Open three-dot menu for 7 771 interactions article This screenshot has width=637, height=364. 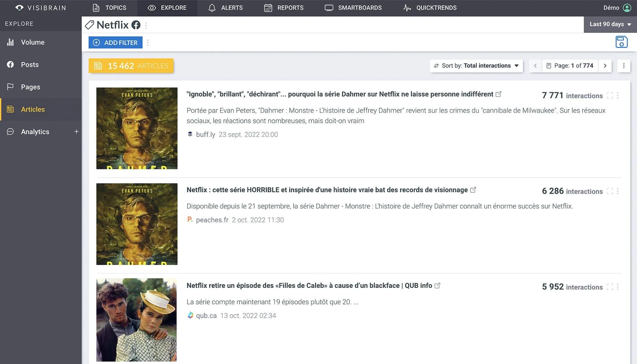click(618, 95)
